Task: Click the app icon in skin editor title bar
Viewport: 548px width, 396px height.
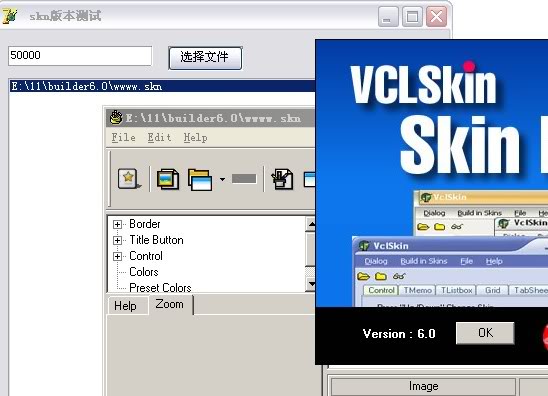Action: (x=116, y=118)
